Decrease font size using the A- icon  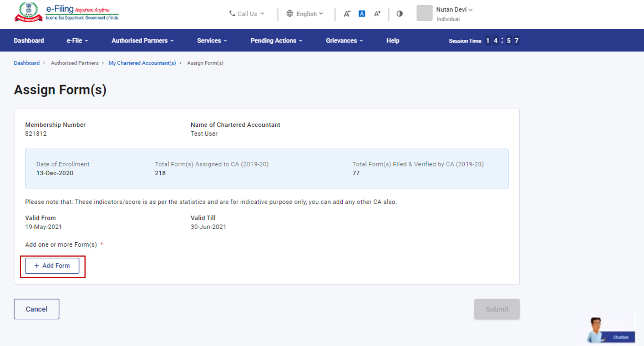tap(347, 13)
